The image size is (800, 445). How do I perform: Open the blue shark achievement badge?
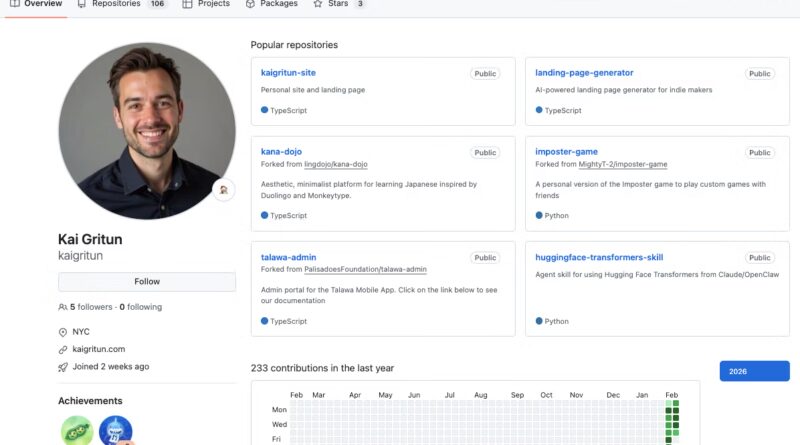coord(115,431)
